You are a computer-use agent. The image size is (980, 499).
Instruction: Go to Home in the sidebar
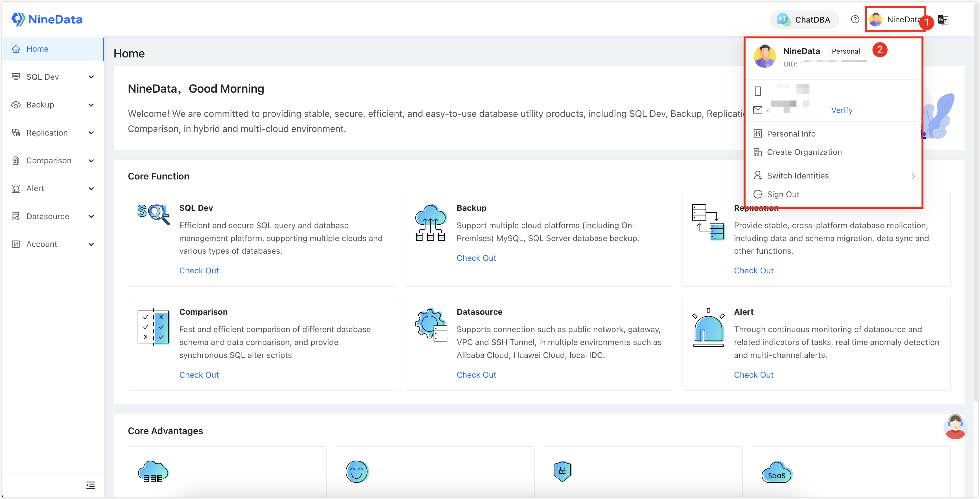(x=53, y=49)
